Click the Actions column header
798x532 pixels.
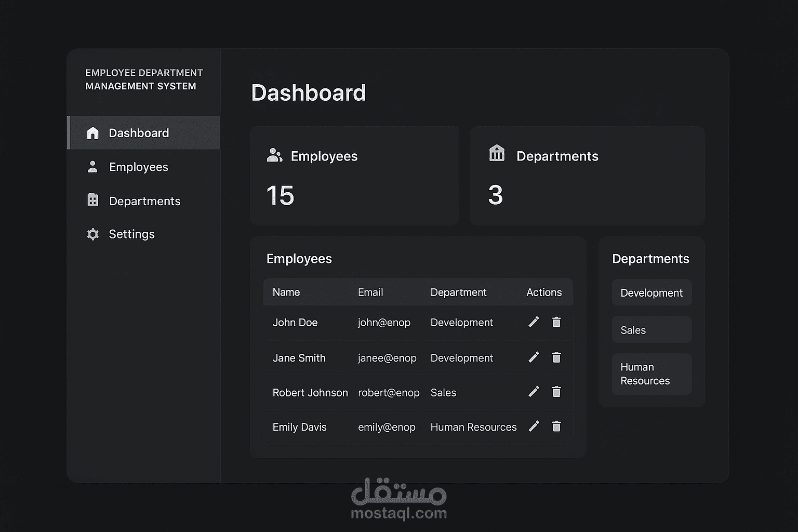pyautogui.click(x=544, y=292)
